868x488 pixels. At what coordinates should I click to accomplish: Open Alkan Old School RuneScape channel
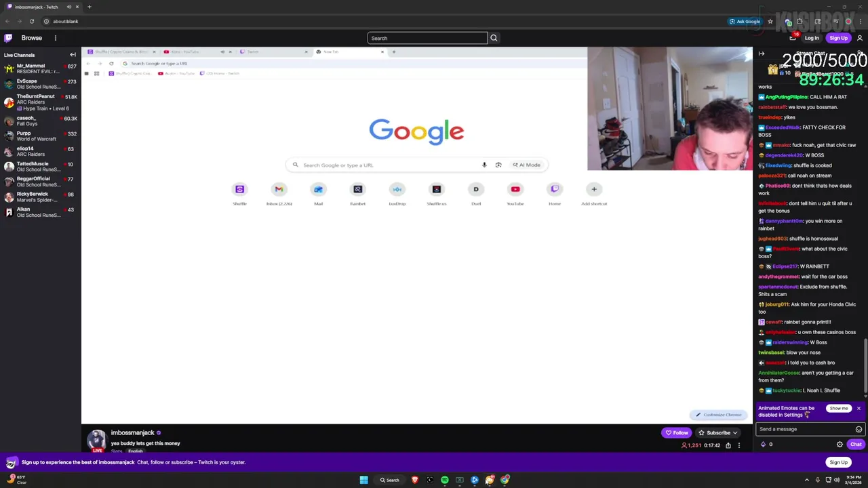[39, 211]
